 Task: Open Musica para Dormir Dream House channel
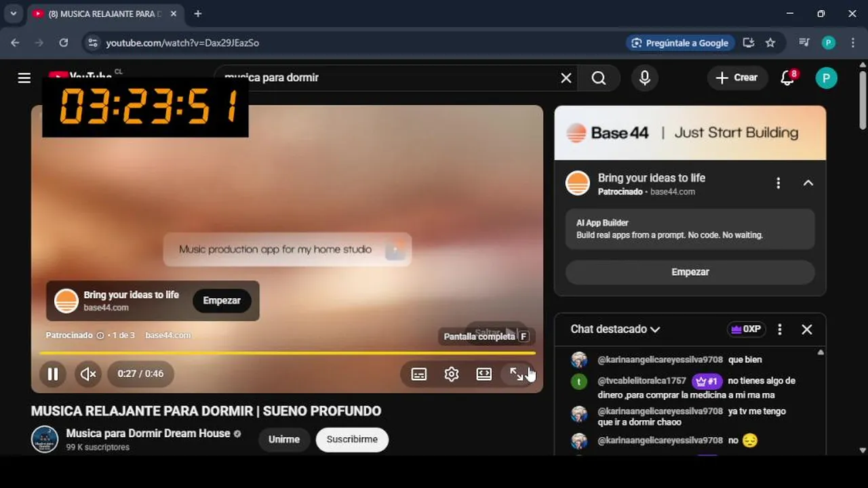click(148, 433)
